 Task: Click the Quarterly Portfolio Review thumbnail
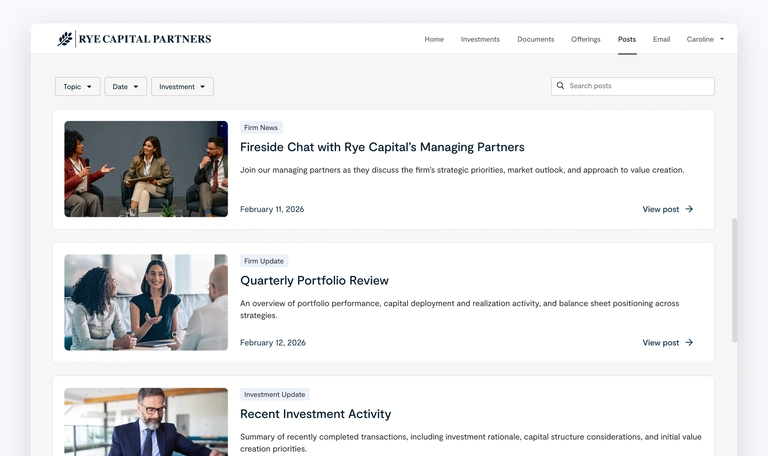click(x=146, y=302)
